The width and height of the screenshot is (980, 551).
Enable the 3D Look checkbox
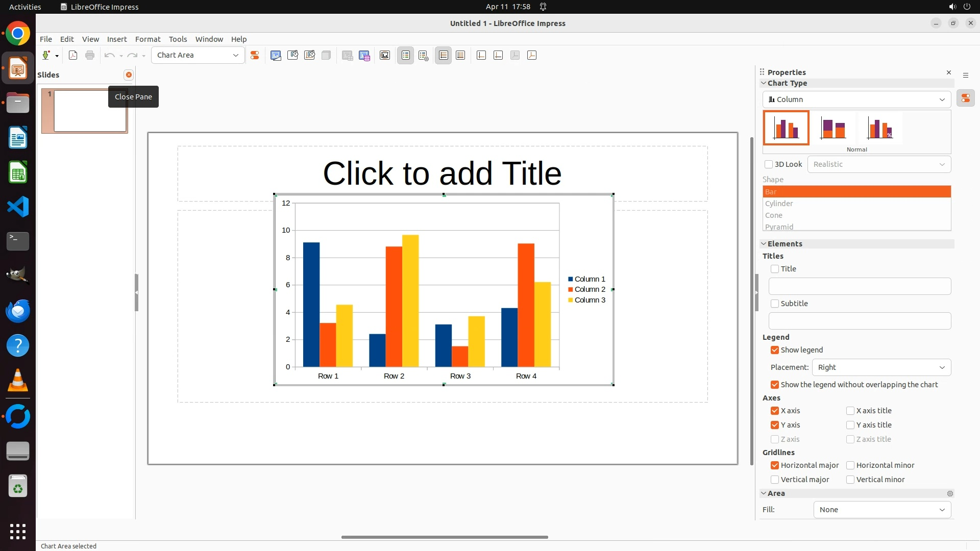click(769, 164)
